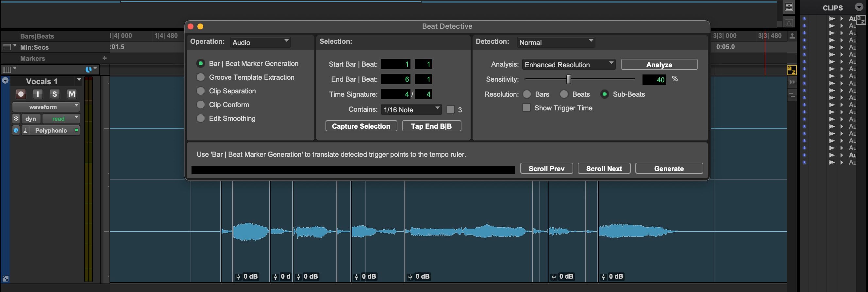868x292 pixels.
Task: Set Resolution to Beats
Action: click(564, 94)
